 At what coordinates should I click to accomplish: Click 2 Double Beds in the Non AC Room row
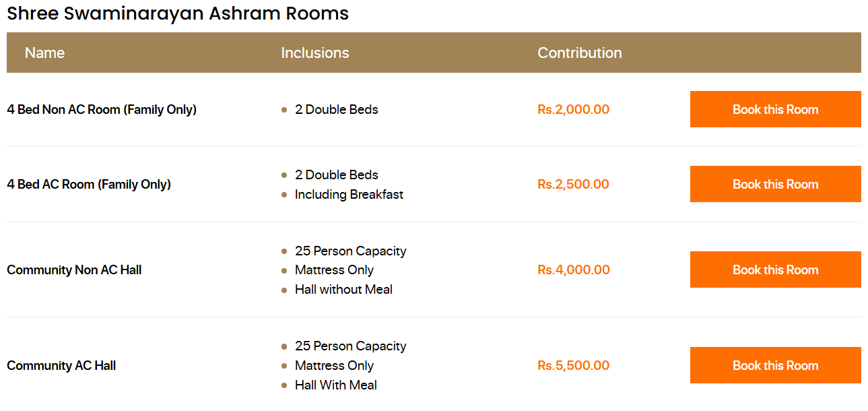pos(336,109)
